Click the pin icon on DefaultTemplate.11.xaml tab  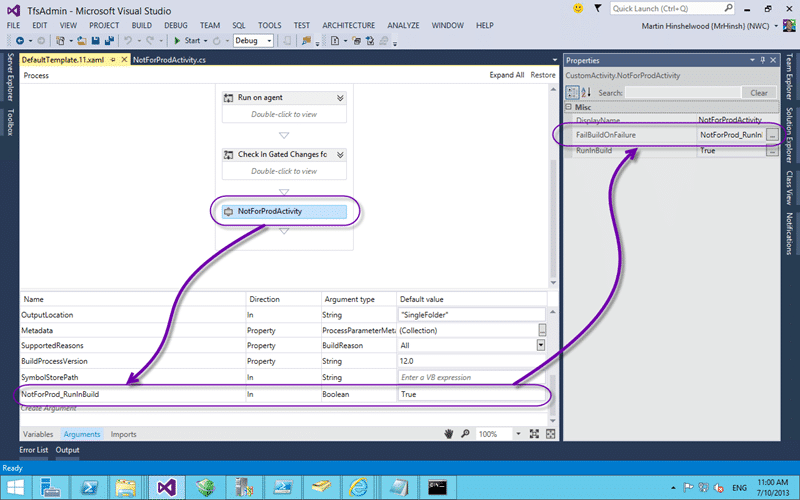113,60
